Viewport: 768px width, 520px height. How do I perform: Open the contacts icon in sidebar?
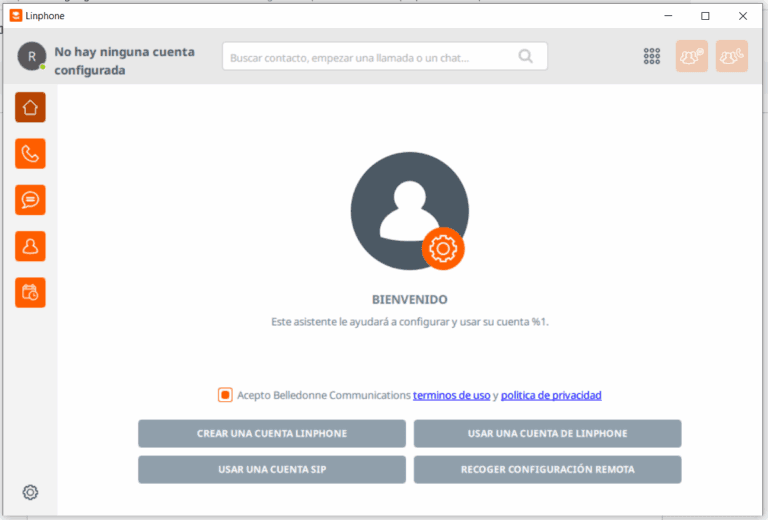tap(30, 246)
